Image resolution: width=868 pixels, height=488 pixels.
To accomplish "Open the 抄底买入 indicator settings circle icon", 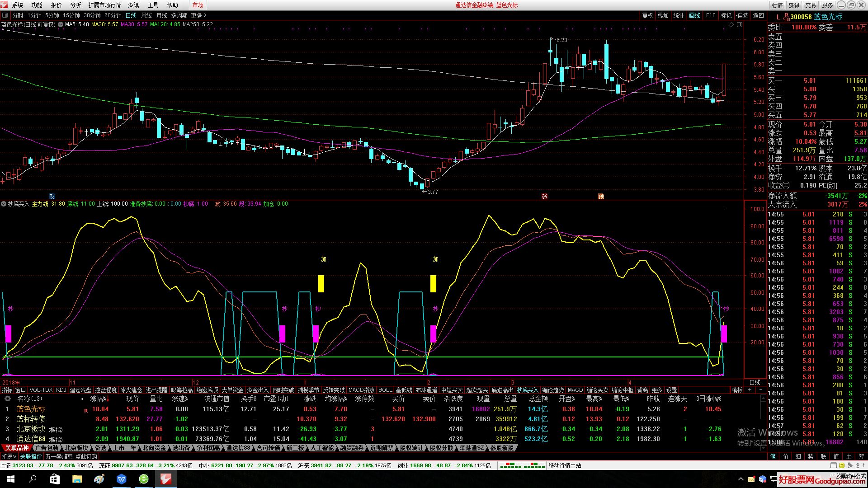I will pyautogui.click(x=4, y=204).
